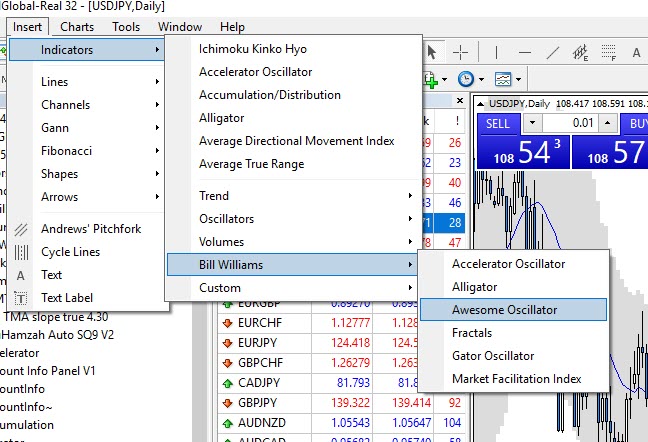The height and width of the screenshot is (442, 648).
Task: Click the highlighted spread value 28
Action: pos(455,223)
